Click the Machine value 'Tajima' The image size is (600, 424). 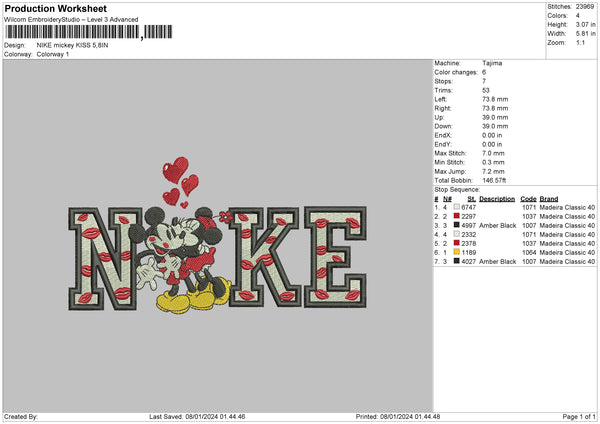[492, 63]
